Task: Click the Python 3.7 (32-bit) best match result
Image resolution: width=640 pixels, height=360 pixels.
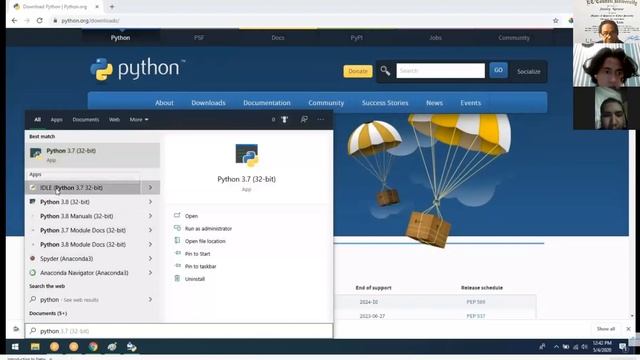Action: pos(93,155)
